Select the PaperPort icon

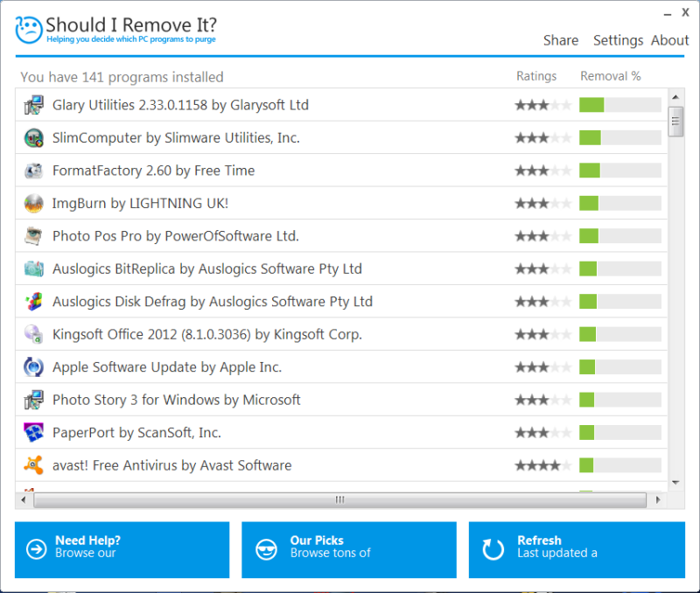tap(33, 432)
